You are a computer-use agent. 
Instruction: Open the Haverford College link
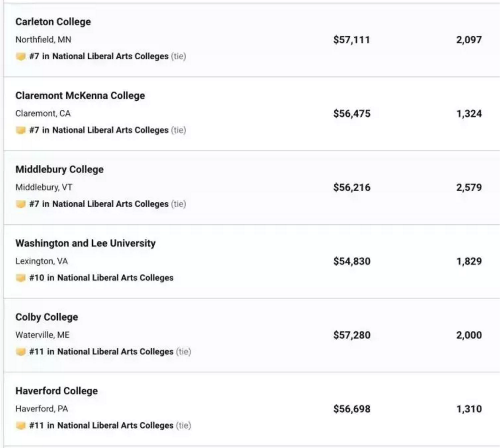pos(56,391)
